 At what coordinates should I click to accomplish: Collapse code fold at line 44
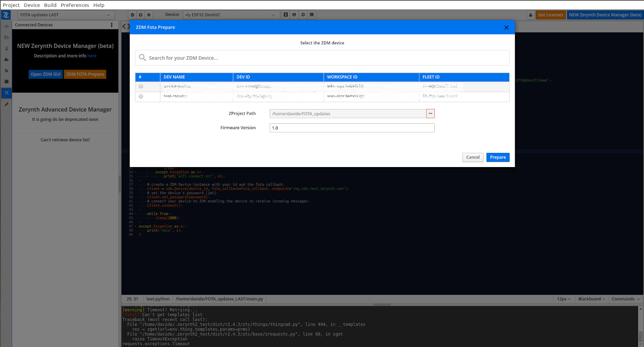135,214
